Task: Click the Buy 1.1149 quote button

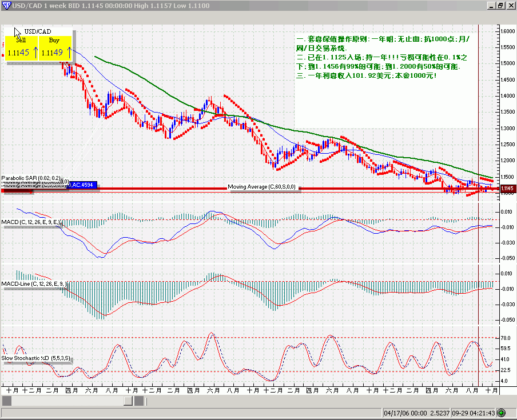Action: [55, 48]
